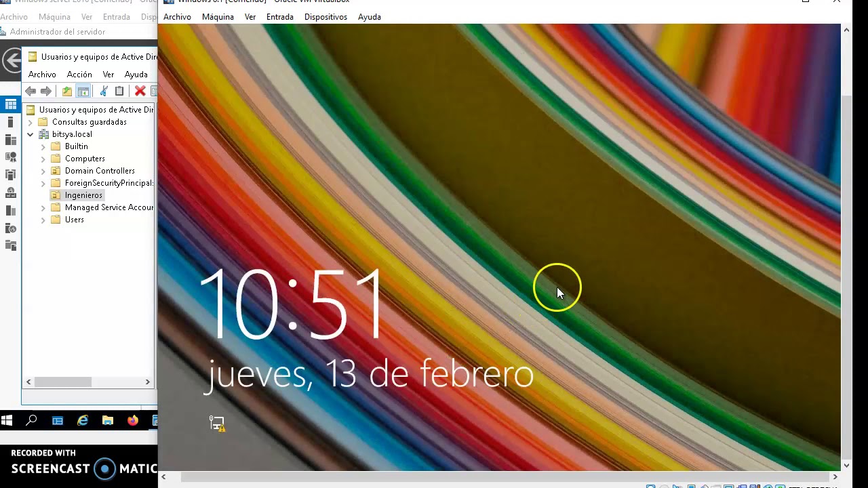The height and width of the screenshot is (488, 868).
Task: Open Ayuda menu in Active Directory console
Action: click(x=136, y=75)
